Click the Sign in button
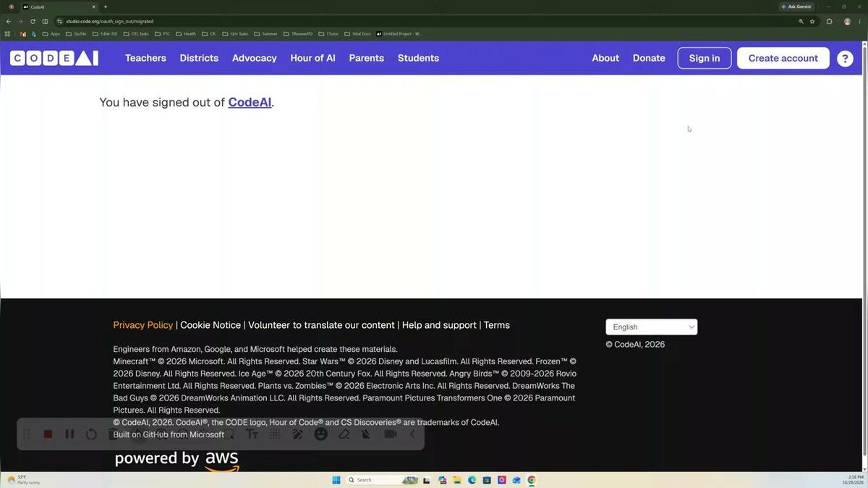868x488 pixels. click(x=705, y=58)
